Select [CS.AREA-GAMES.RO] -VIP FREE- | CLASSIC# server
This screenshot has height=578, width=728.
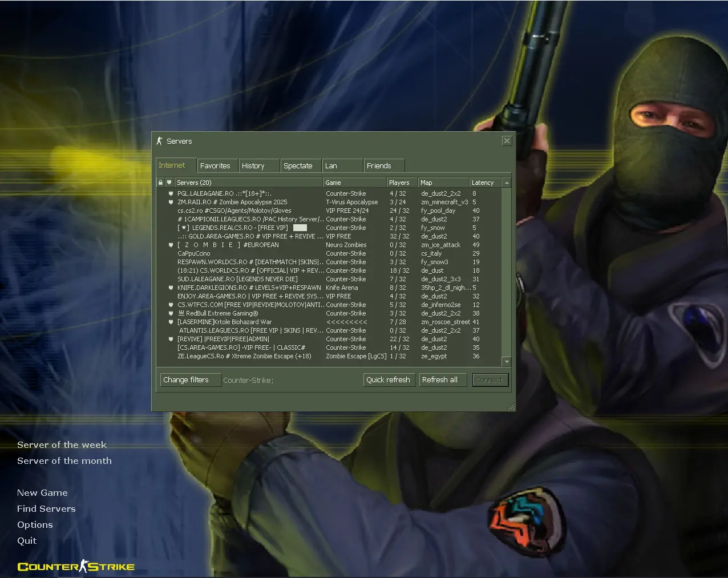tap(329, 347)
